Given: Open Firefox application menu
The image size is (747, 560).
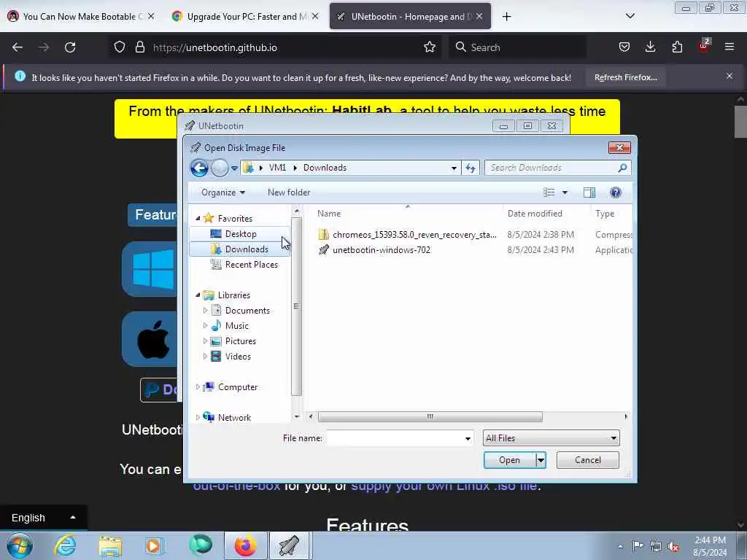Looking at the screenshot, I should 729,47.
